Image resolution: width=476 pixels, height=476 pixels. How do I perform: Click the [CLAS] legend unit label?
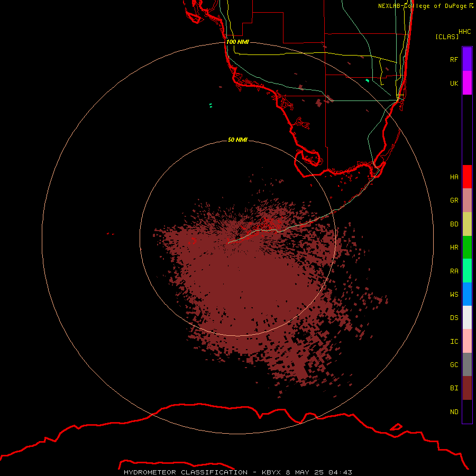tap(447, 36)
